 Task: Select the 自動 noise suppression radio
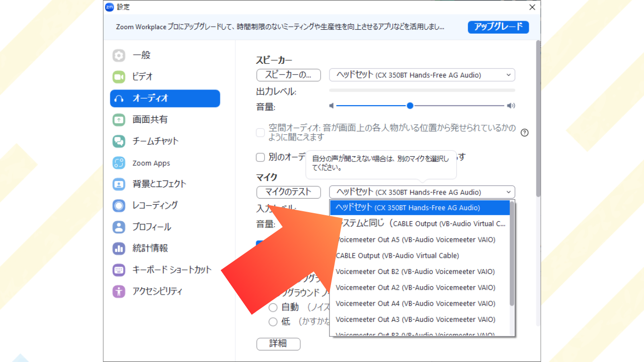pyautogui.click(x=273, y=307)
